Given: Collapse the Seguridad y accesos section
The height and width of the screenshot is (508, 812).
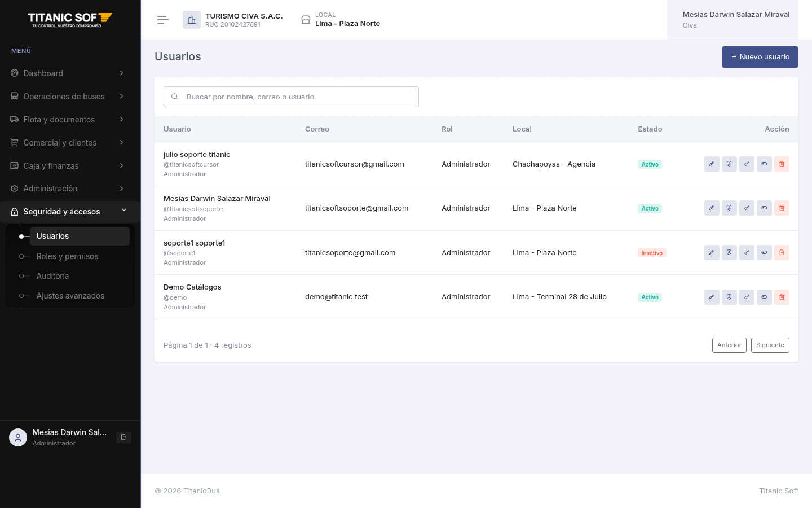Looking at the screenshot, I should (x=70, y=212).
